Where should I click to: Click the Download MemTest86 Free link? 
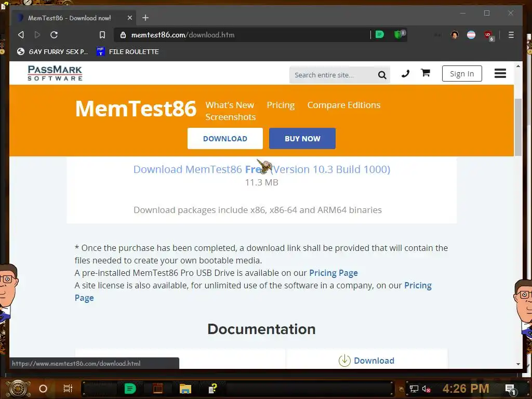click(262, 169)
